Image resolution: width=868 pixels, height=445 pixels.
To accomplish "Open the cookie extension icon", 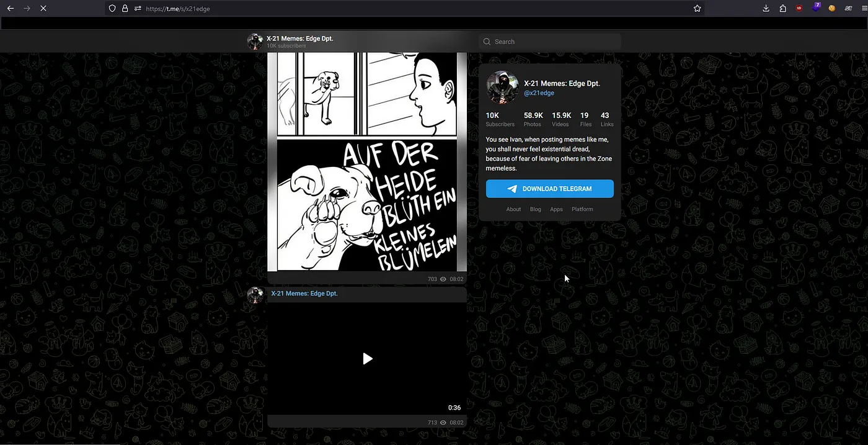I will [832, 9].
